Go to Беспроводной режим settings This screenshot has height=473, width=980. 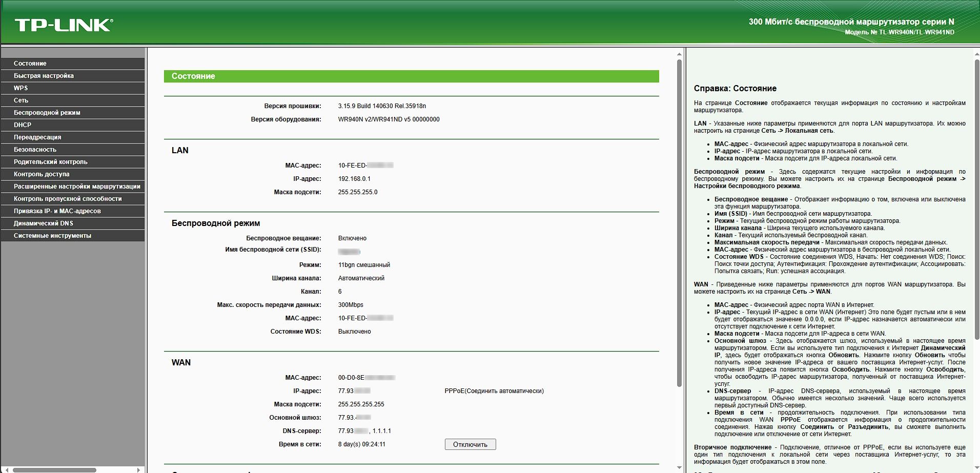coord(73,113)
